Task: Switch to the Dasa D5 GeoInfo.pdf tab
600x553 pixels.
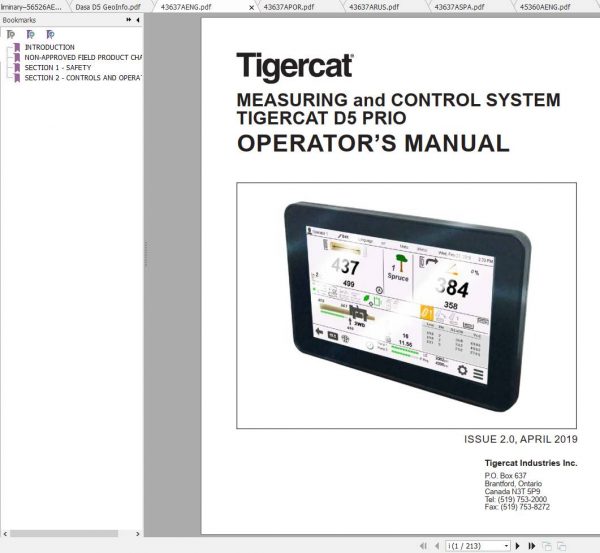Action: pyautogui.click(x=108, y=7)
